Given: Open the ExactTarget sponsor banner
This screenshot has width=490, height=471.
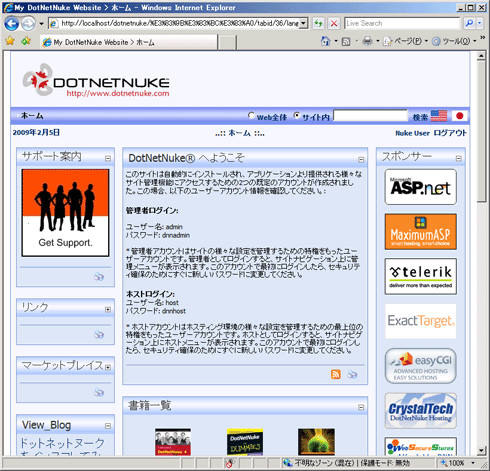Looking at the screenshot, I should (421, 321).
